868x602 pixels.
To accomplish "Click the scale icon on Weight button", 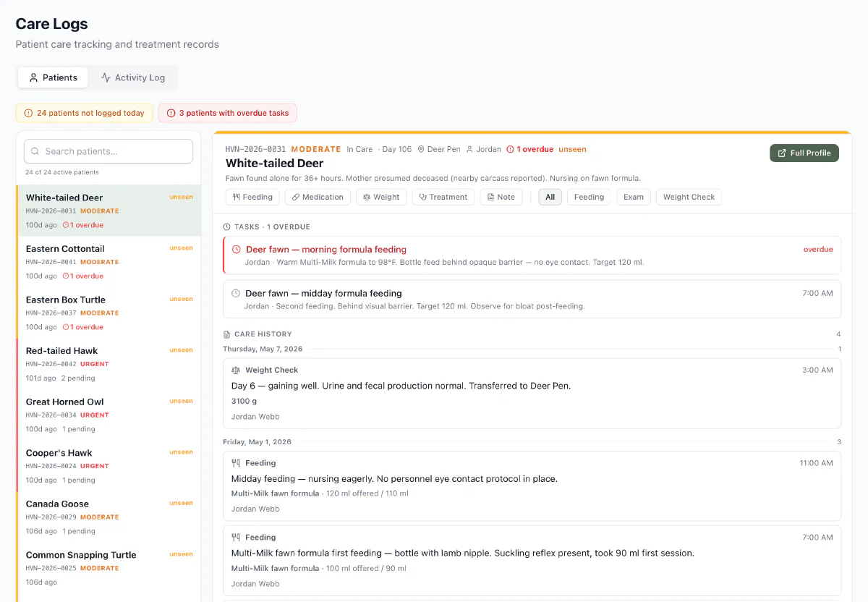I will 367,197.
